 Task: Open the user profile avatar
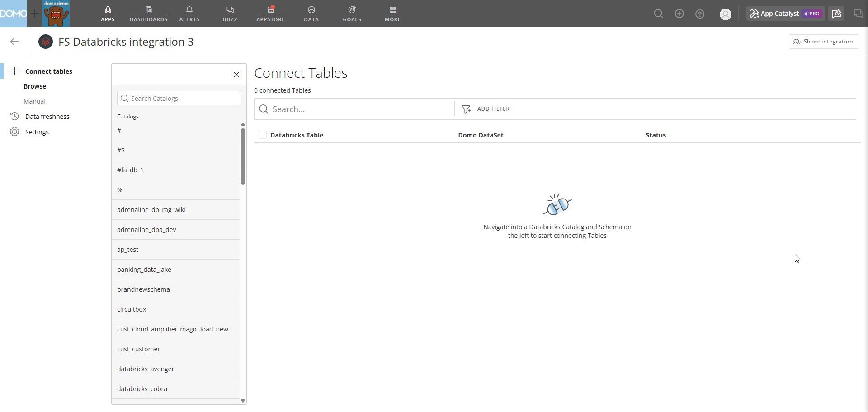[x=726, y=14]
